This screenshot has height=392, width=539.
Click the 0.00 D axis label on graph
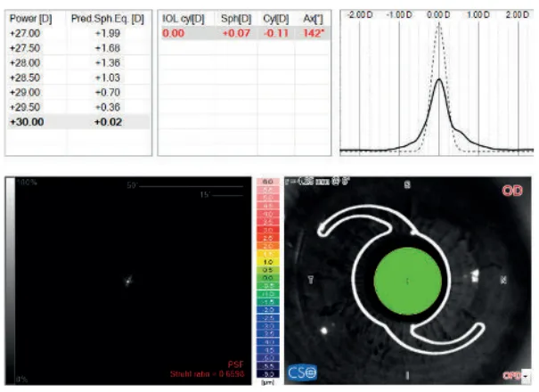pyautogui.click(x=438, y=15)
